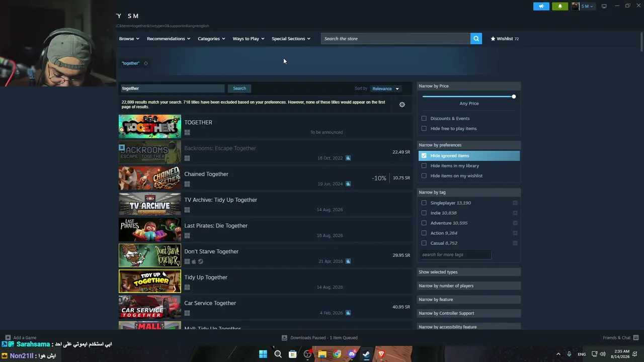Click the Tidy Up Together thumbnail
The image size is (644, 362).
click(x=150, y=282)
